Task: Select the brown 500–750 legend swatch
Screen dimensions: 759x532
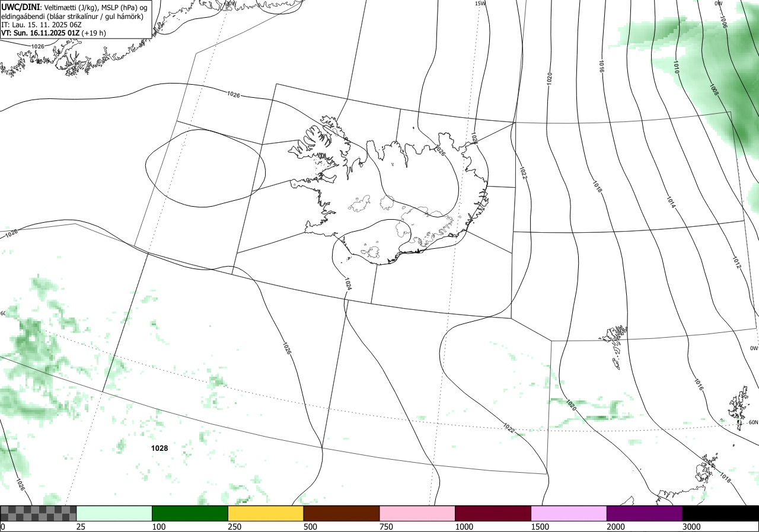Action: click(342, 513)
